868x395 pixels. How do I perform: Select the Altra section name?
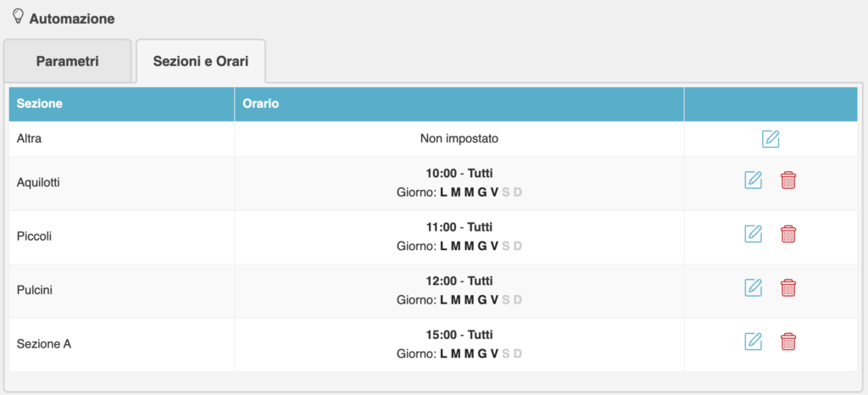click(x=30, y=138)
